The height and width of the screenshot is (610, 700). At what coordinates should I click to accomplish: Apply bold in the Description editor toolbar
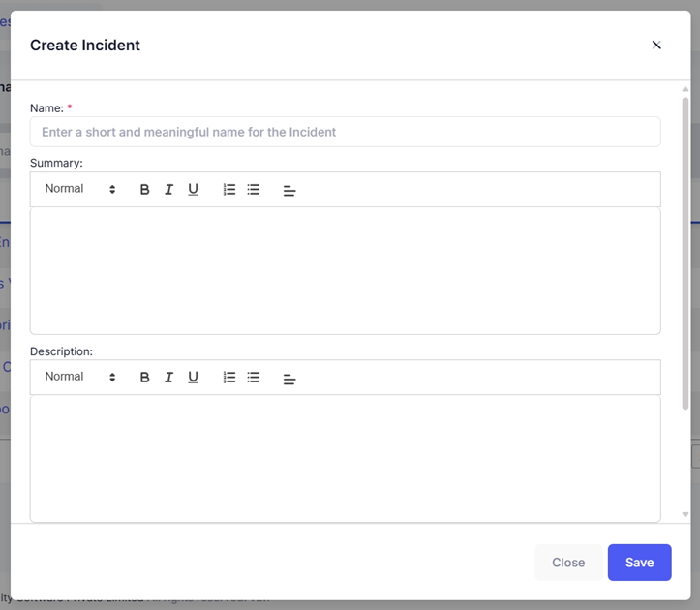144,378
